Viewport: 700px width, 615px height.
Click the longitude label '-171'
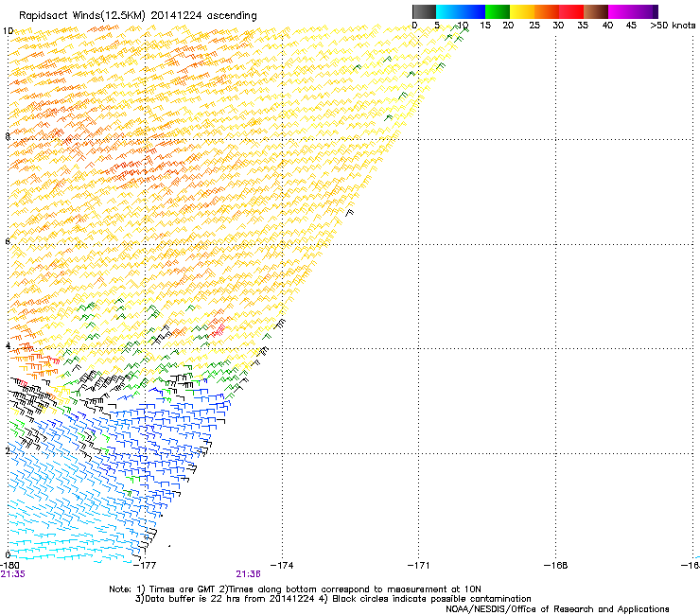tap(419, 566)
